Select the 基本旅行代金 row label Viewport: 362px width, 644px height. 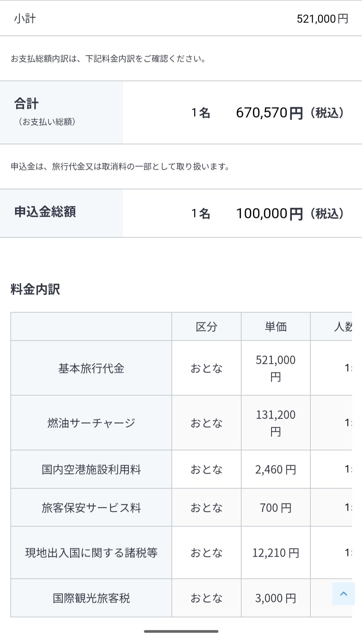click(x=91, y=368)
